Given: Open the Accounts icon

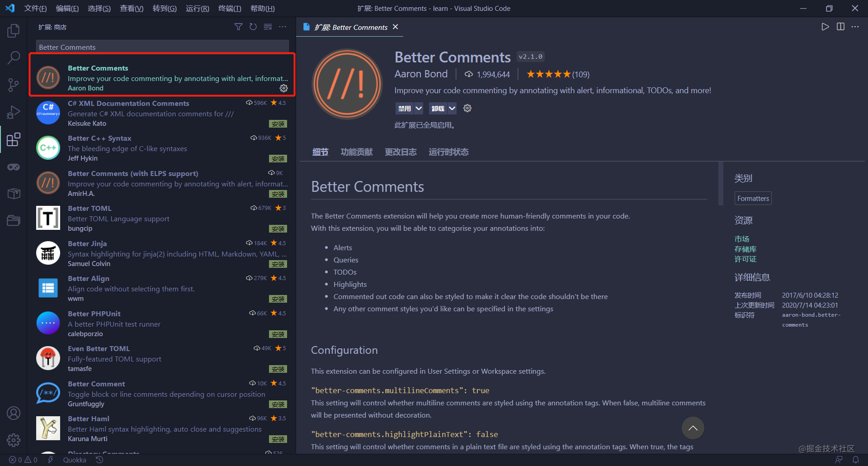Looking at the screenshot, I should point(14,413).
